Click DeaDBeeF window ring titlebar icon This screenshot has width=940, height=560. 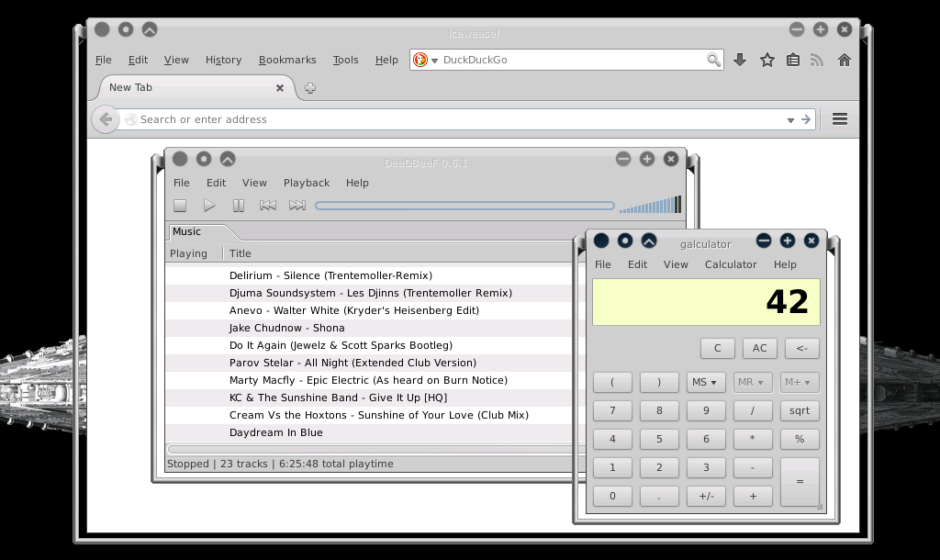pos(204,159)
